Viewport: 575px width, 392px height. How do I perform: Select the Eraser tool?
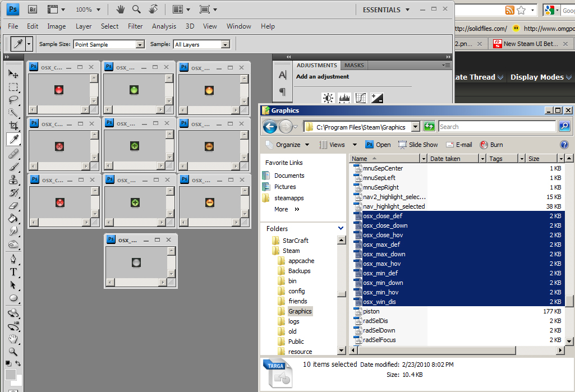pos(13,206)
